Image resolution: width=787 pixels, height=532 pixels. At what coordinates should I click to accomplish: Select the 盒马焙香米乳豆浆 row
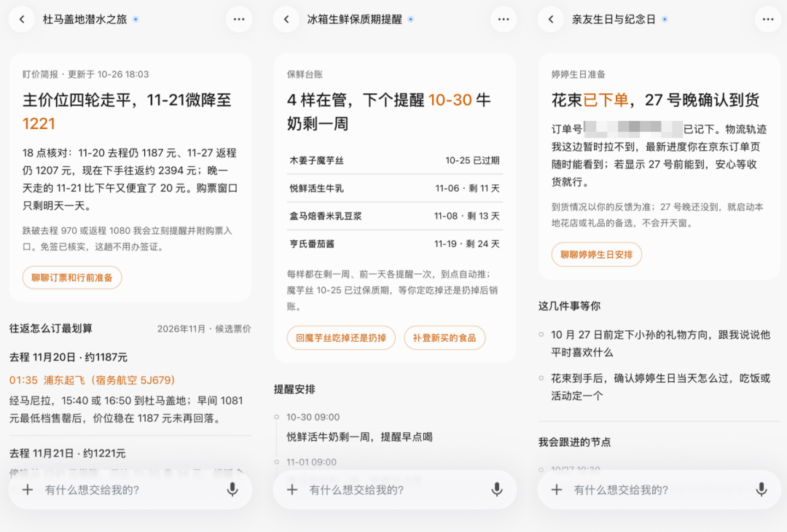(394, 216)
